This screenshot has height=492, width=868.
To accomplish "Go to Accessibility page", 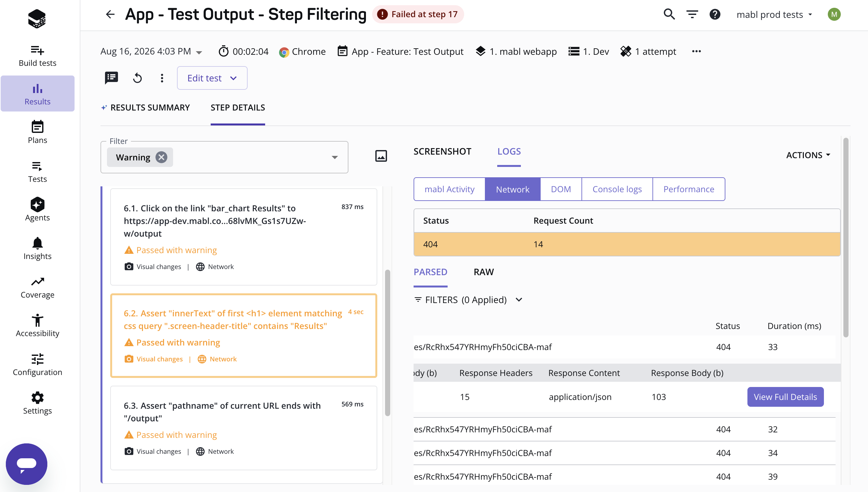I will (x=38, y=326).
